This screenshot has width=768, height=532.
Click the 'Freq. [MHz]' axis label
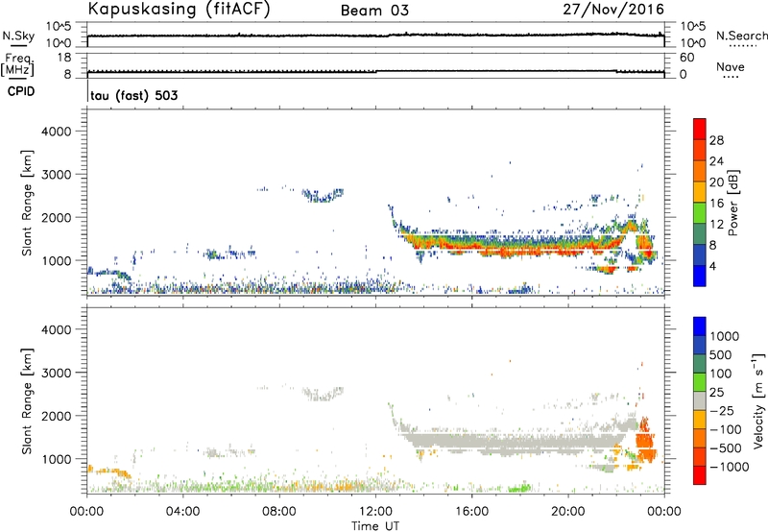[17, 65]
